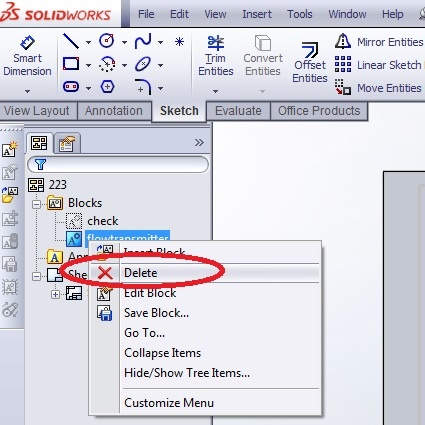Click the Trim Entities tool
This screenshot has width=425, height=425.
[216, 56]
